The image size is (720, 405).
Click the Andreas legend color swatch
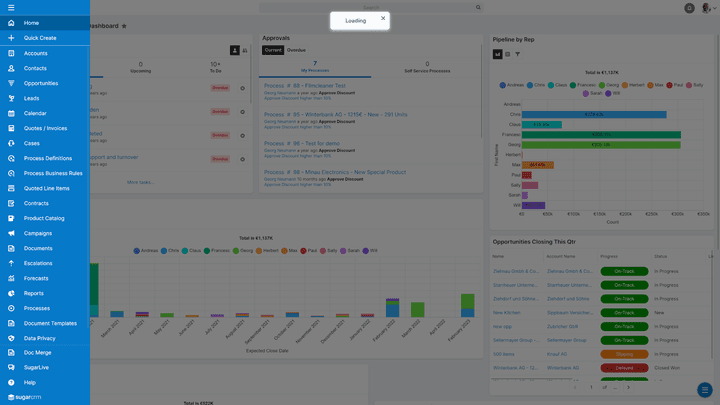[502, 85]
